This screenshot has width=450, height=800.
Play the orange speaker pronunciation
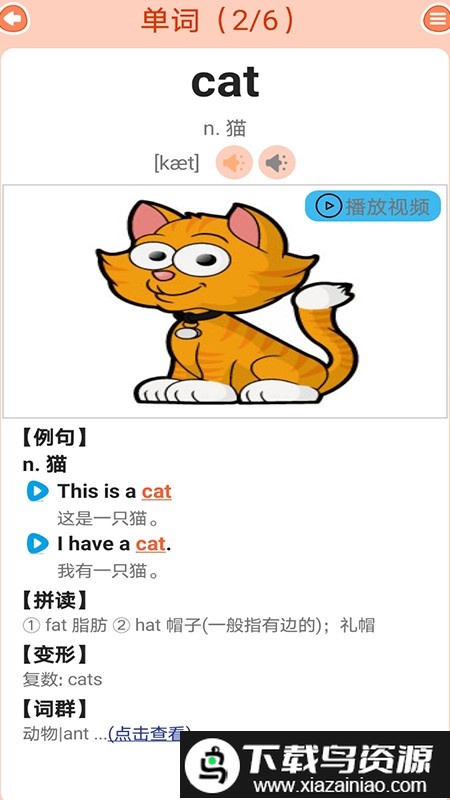(234, 163)
